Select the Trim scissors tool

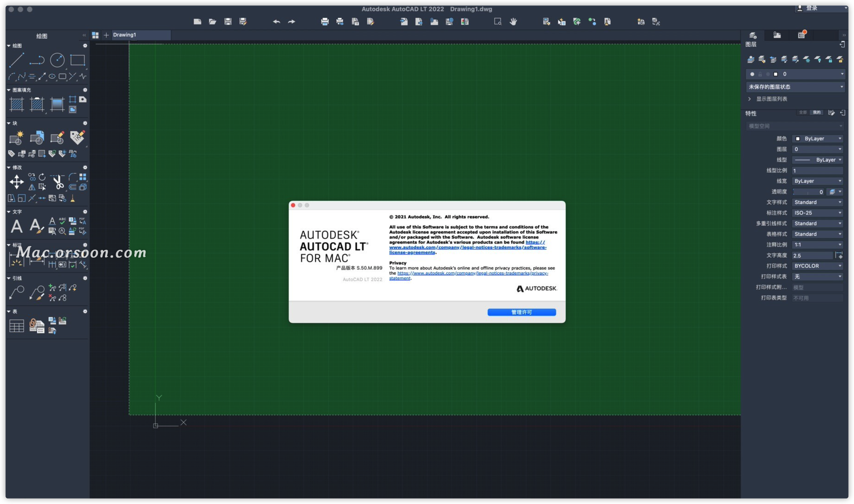click(57, 182)
